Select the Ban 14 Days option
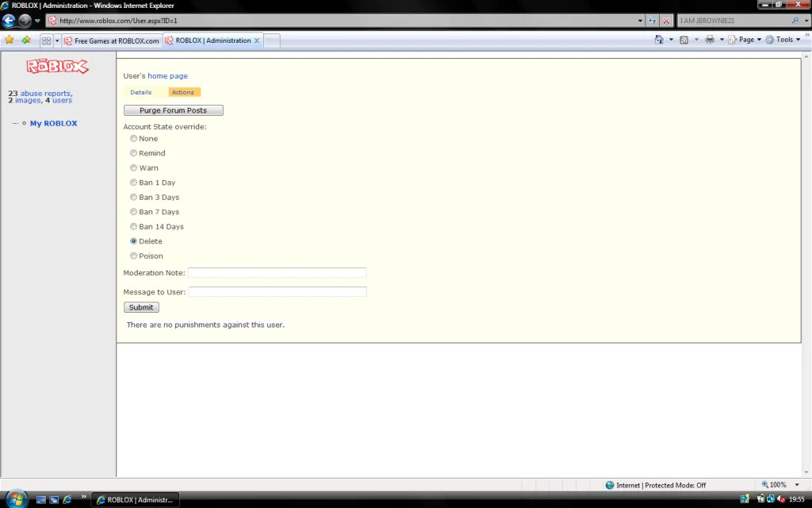The height and width of the screenshot is (508, 812). coord(133,226)
